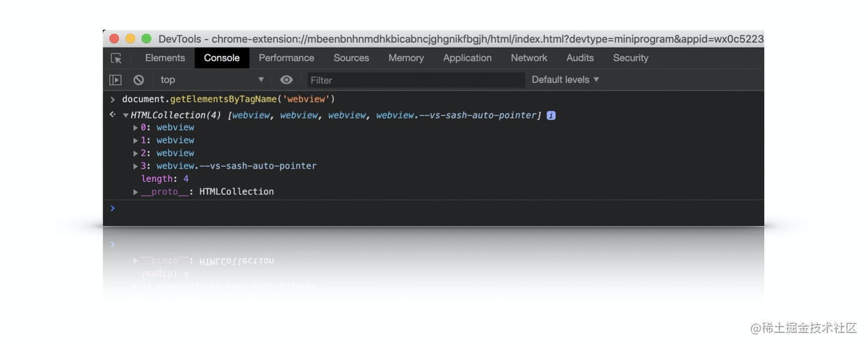Toggle the console sidebar panel icon

116,80
